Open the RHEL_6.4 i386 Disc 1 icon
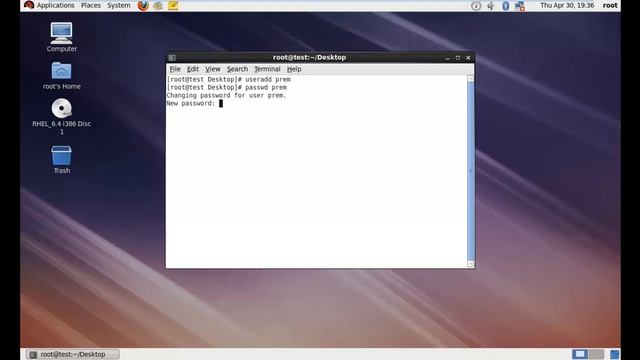The height and width of the screenshot is (360, 640). [62, 116]
